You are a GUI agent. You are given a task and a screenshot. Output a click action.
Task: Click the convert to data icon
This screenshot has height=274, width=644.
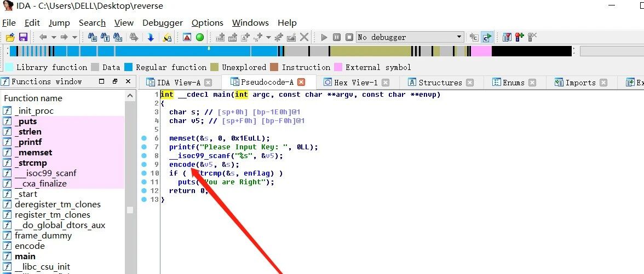coord(232,37)
